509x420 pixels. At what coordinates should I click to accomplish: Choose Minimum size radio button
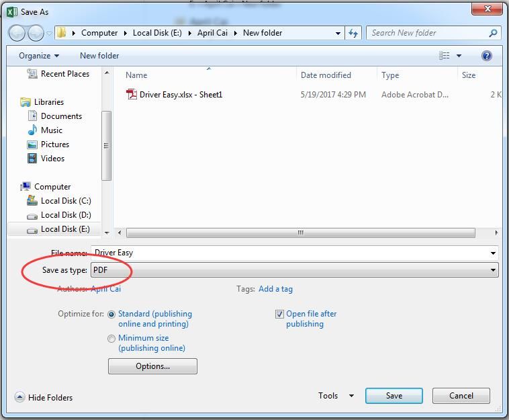(111, 339)
